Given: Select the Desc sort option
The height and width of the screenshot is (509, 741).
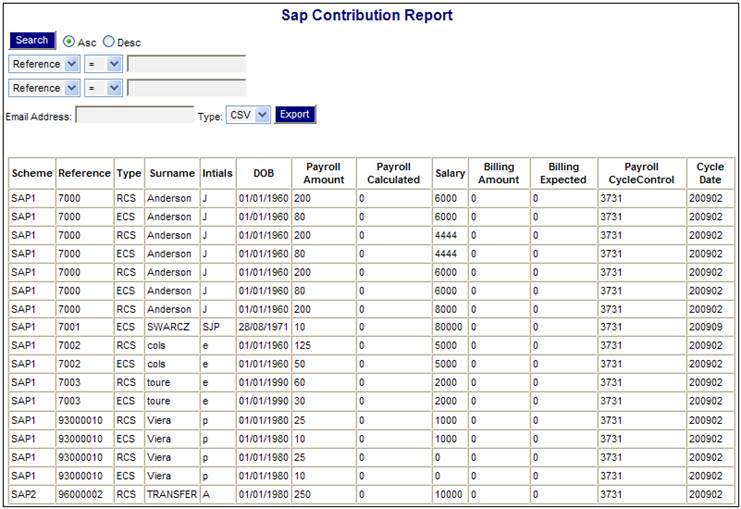Looking at the screenshot, I should tap(109, 42).
